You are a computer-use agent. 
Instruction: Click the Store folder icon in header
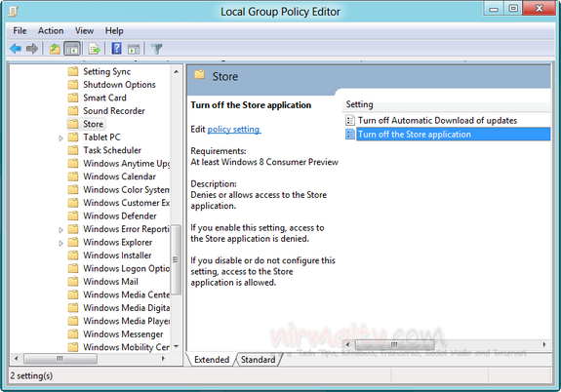[200, 74]
